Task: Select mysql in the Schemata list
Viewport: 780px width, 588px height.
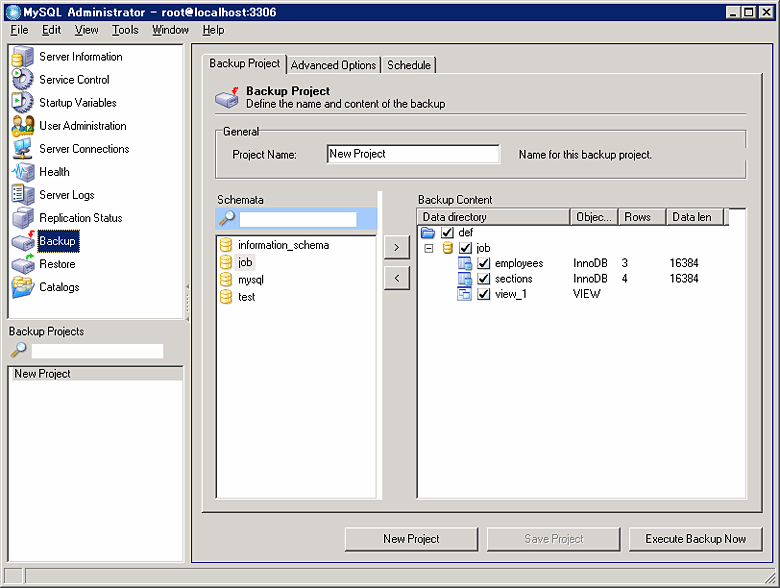Action: (251, 280)
